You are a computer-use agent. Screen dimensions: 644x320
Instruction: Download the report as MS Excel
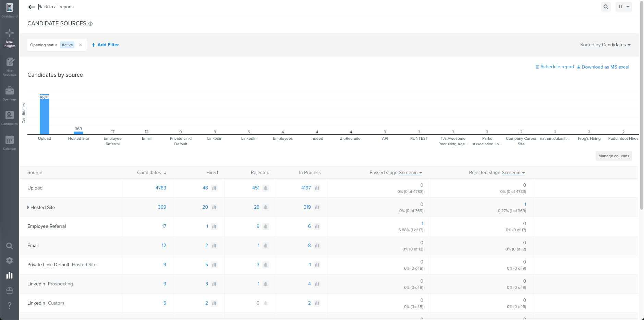pos(603,67)
